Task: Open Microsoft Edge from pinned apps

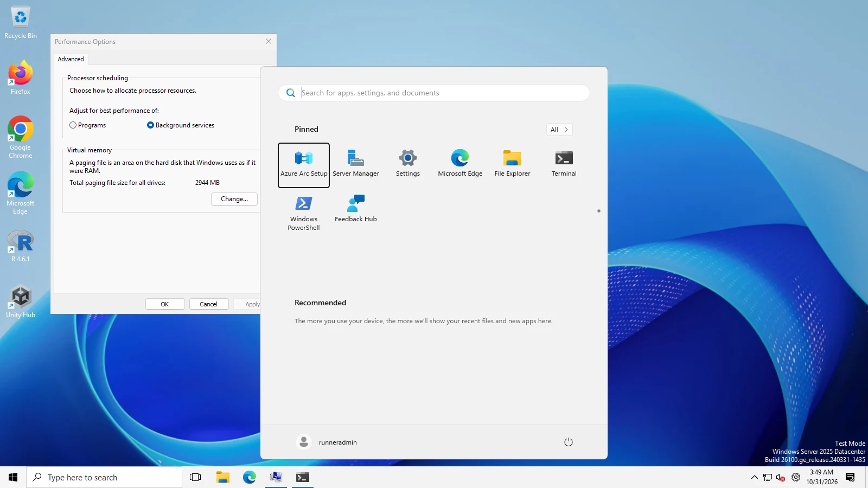Action: pyautogui.click(x=460, y=165)
